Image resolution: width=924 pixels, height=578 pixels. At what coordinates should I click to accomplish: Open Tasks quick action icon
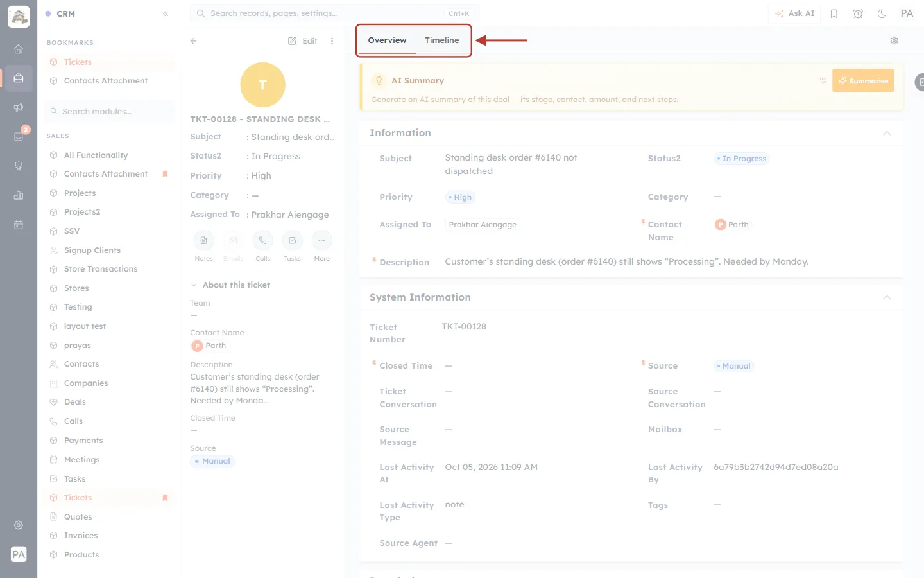point(292,241)
